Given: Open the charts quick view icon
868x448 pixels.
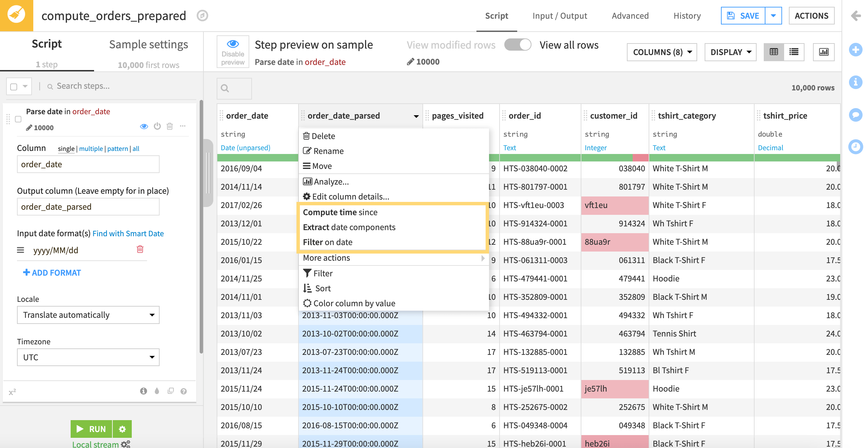Looking at the screenshot, I should pyautogui.click(x=824, y=52).
